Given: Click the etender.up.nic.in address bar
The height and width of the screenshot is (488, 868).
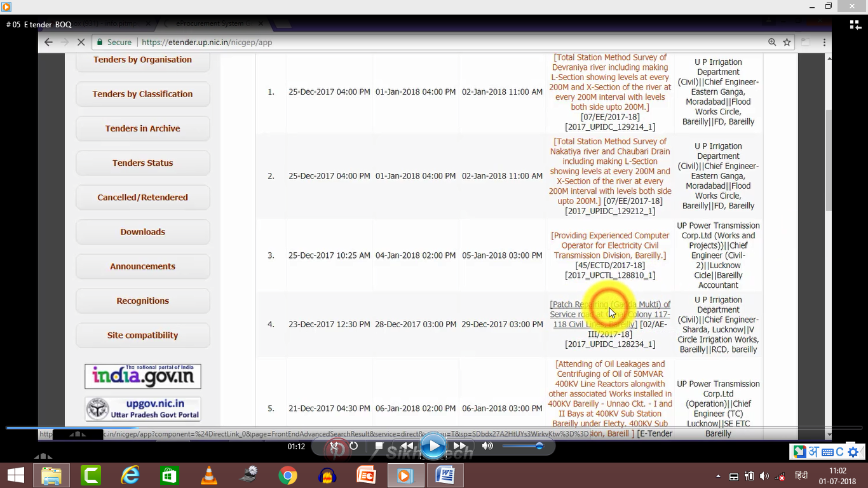Looking at the screenshot, I should [207, 42].
